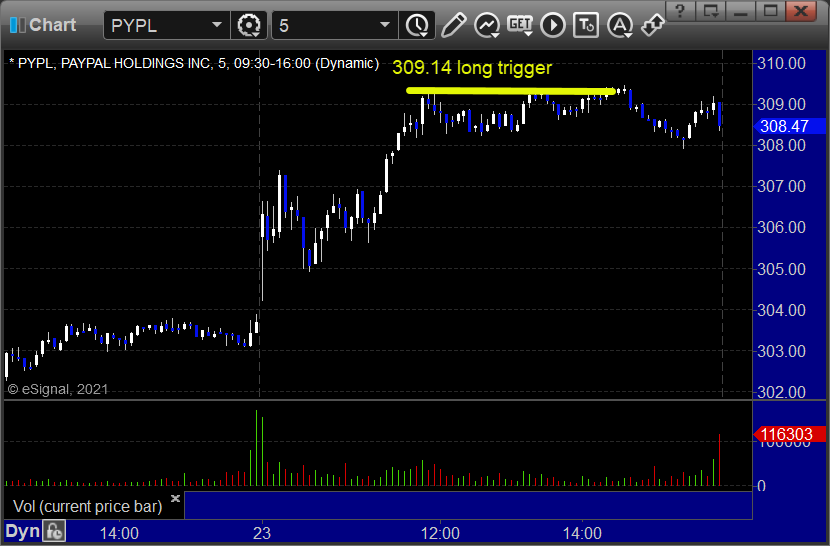This screenshot has width=830, height=546.
Task: Click the 305.00 price axis label
Action: pyautogui.click(x=781, y=269)
